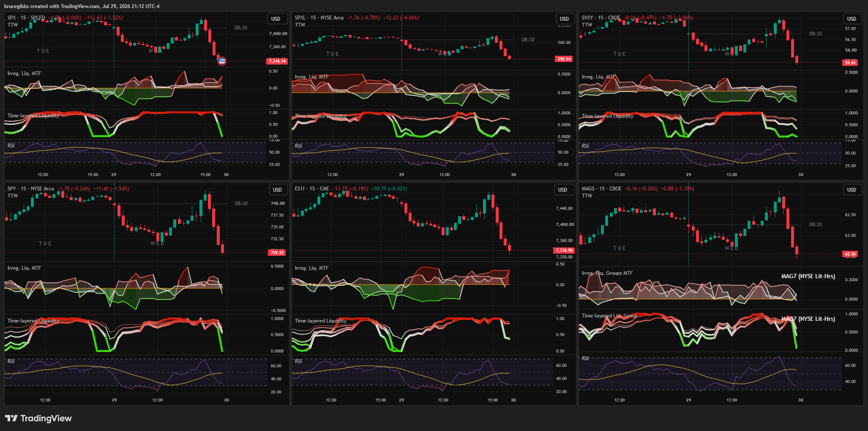Select the MAGS · 15 · CBOE legend
The image size is (868, 431).
[x=601, y=189]
